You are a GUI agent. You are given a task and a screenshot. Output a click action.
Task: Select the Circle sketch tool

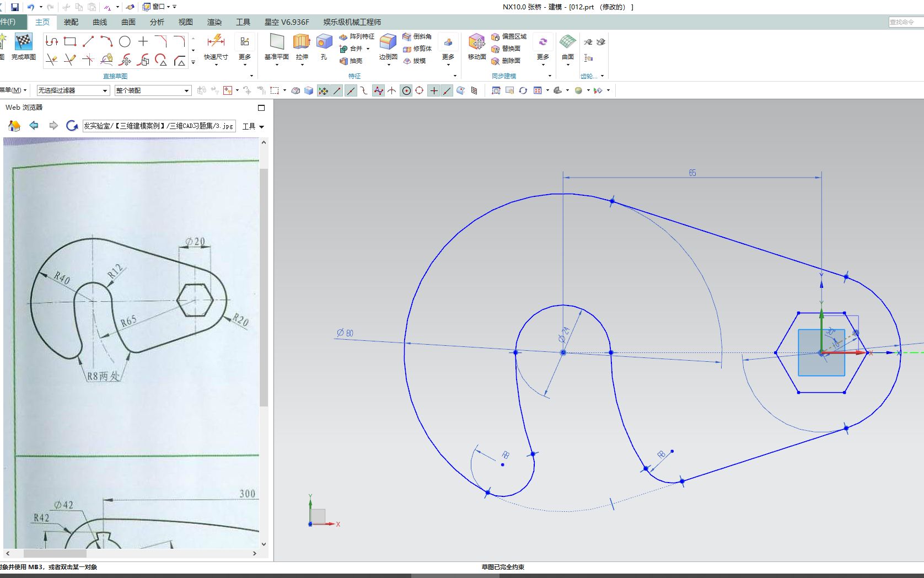point(125,40)
